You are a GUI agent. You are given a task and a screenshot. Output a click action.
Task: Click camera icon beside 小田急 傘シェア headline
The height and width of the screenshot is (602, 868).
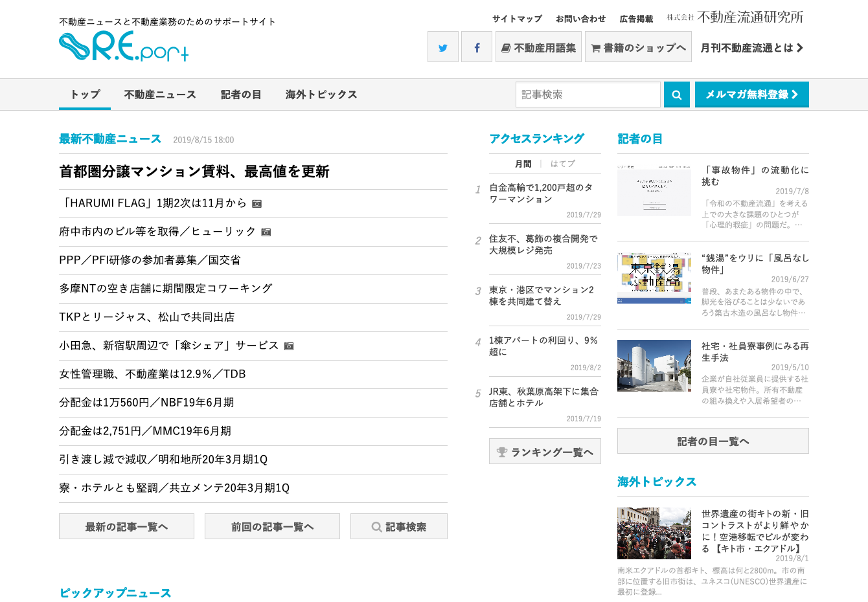point(289,346)
